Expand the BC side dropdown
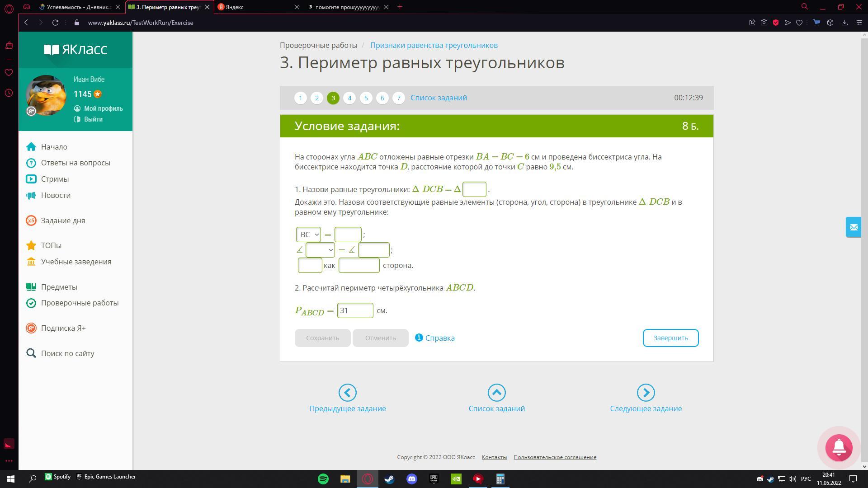The height and width of the screenshot is (488, 868). tap(309, 235)
